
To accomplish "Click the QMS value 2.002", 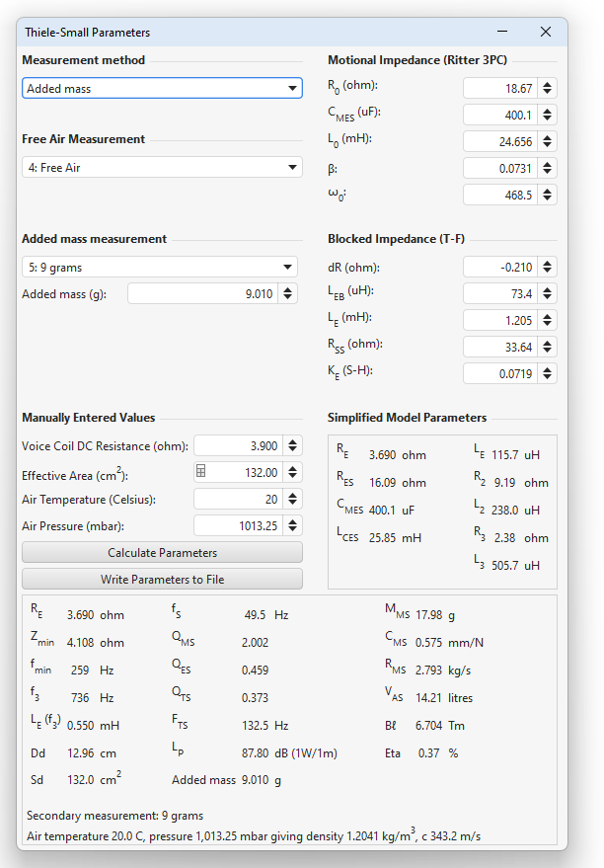I will pos(255,643).
